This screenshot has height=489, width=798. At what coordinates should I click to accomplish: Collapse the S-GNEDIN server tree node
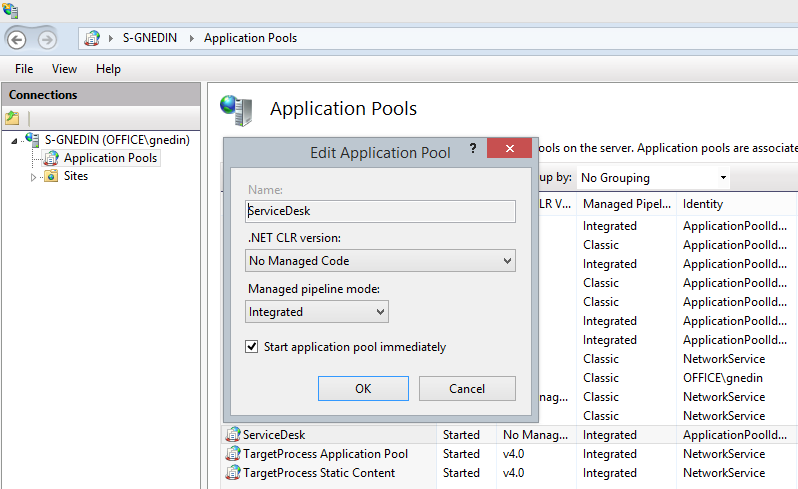tap(14, 141)
